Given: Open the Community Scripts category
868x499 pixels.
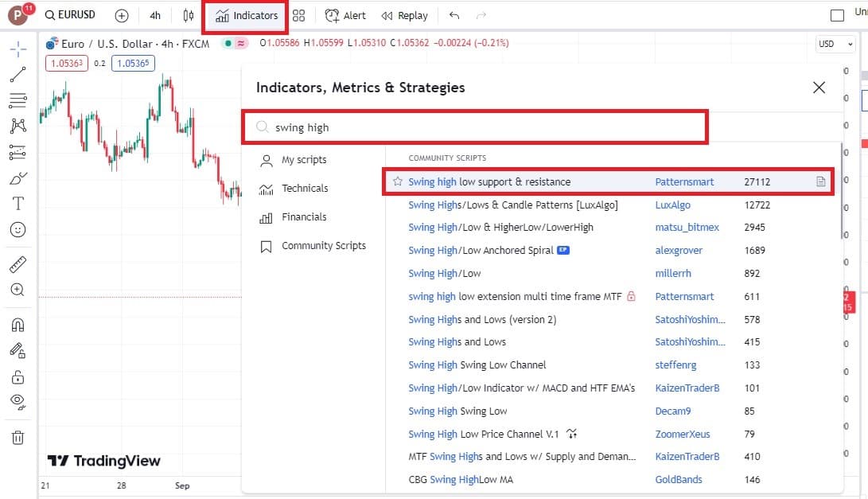Looking at the screenshot, I should [x=313, y=246].
